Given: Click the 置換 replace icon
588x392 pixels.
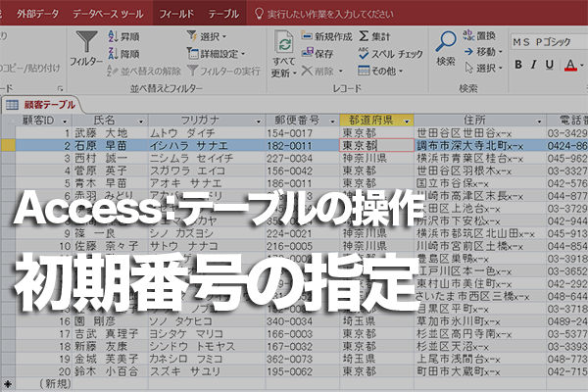Looking at the screenshot, I should (x=468, y=35).
